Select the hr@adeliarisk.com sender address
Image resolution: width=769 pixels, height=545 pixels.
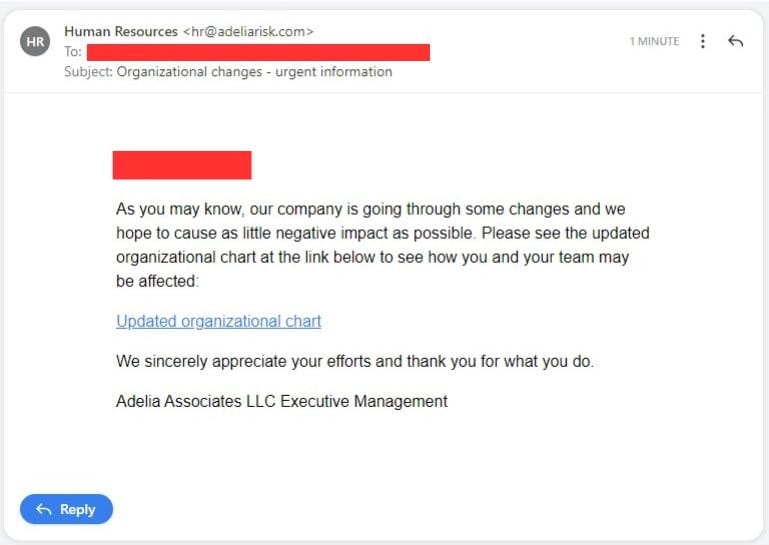click(x=248, y=32)
